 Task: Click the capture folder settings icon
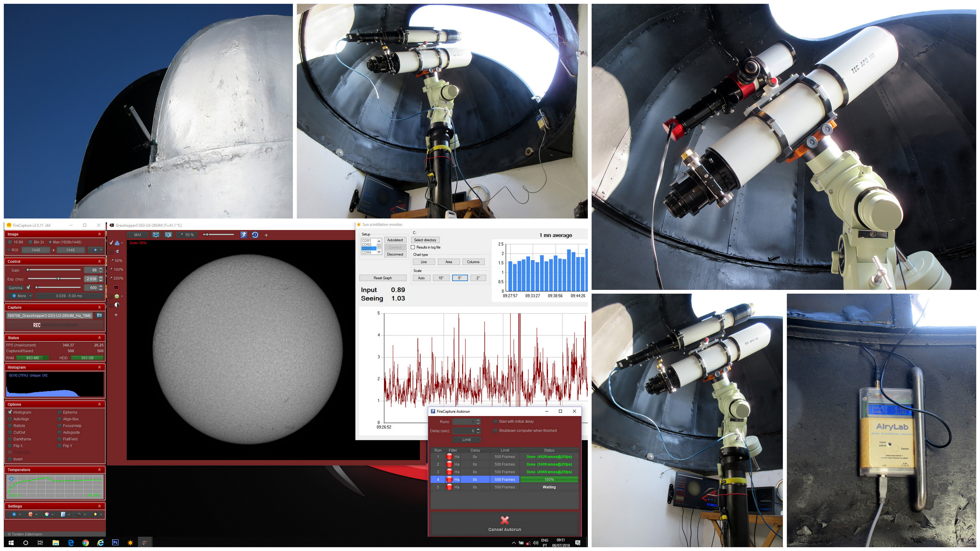(99, 316)
